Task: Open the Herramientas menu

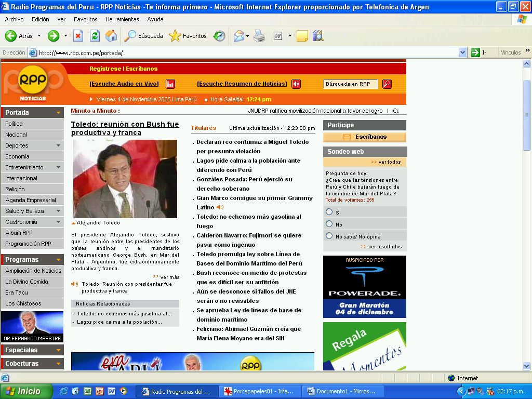Action: pyautogui.click(x=122, y=19)
